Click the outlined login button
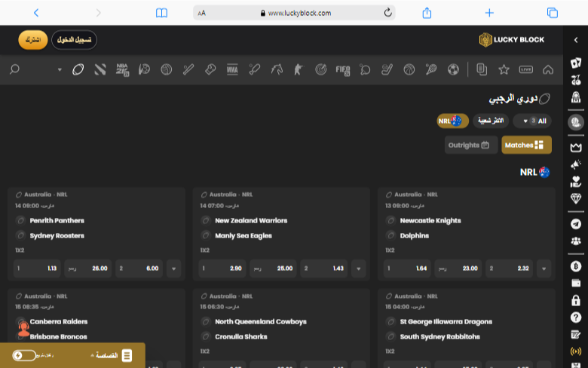This screenshot has width=588, height=368. 74,39
